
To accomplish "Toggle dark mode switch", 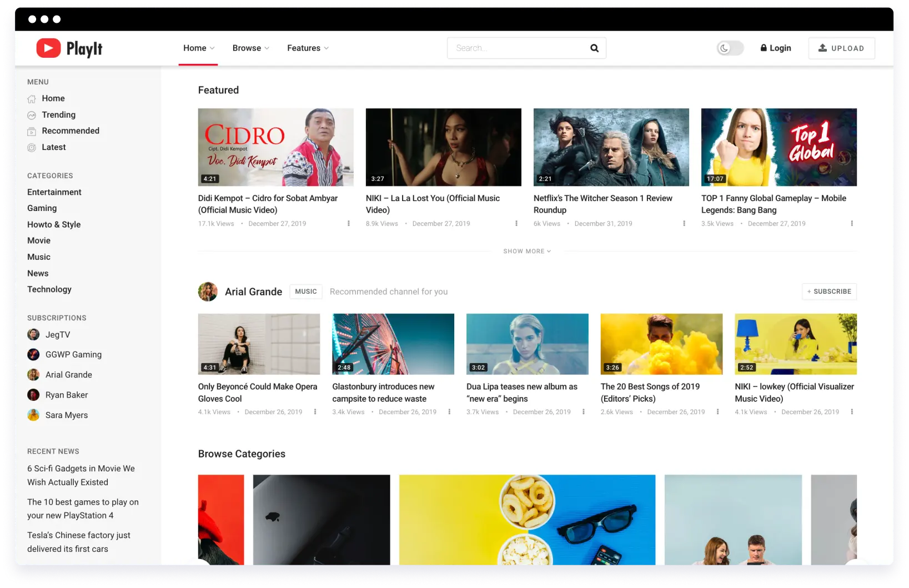I will [x=730, y=48].
